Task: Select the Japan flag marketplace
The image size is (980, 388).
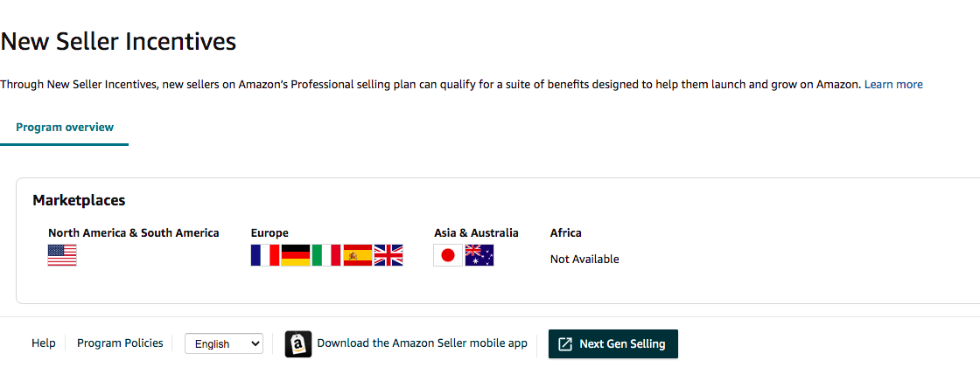Action: [x=448, y=255]
